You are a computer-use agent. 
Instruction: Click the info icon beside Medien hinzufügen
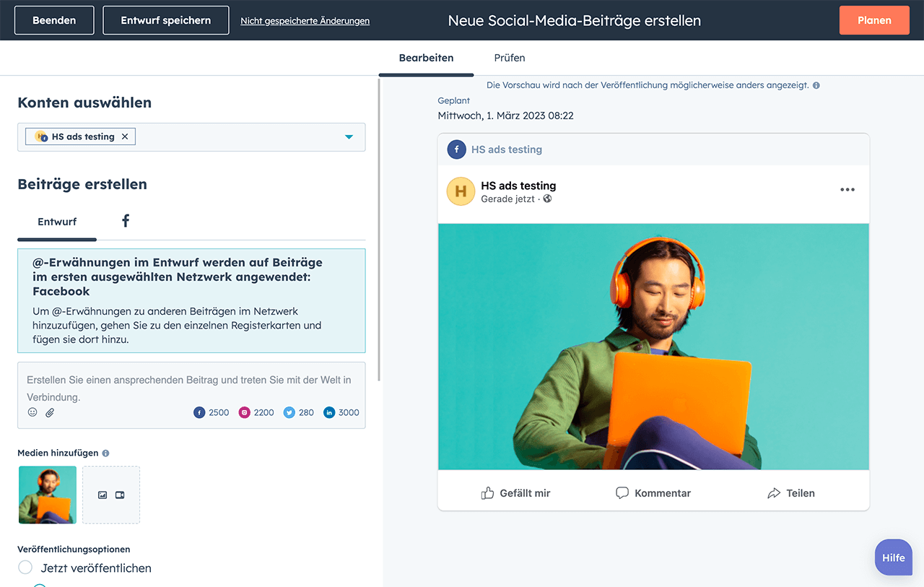pos(105,453)
